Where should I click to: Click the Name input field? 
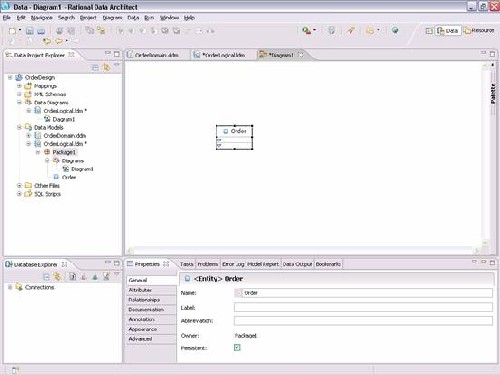pyautogui.click(x=363, y=293)
